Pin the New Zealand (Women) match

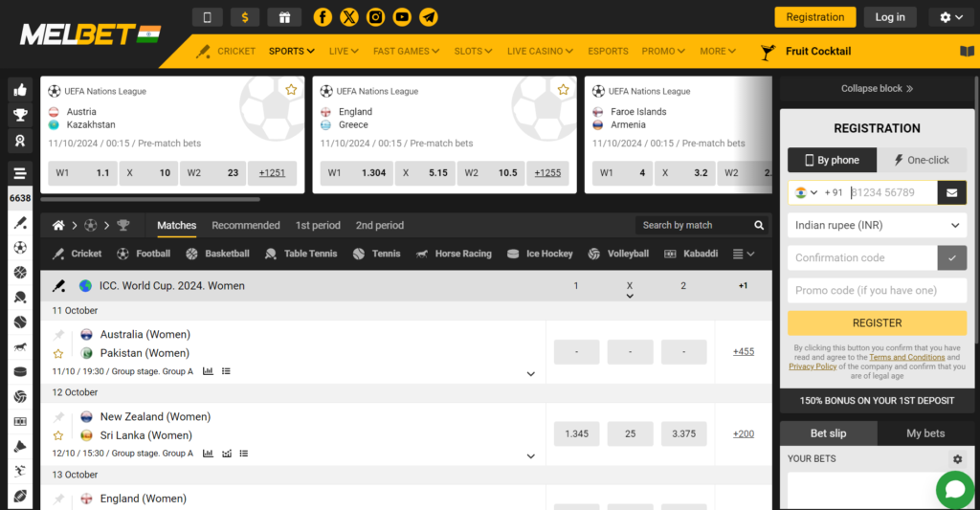(x=58, y=417)
